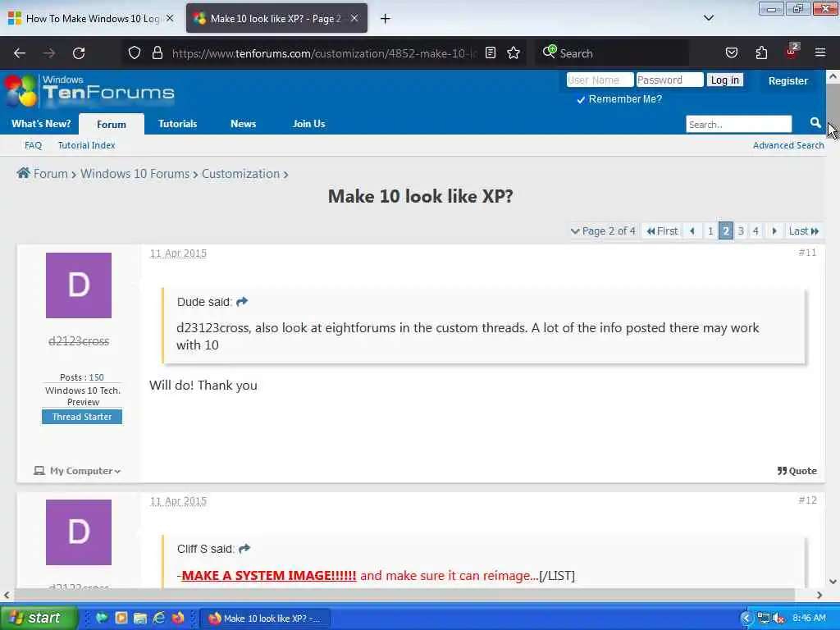
Task: Close the 'Make 10 look like XP?' tab
Action: pos(354,18)
